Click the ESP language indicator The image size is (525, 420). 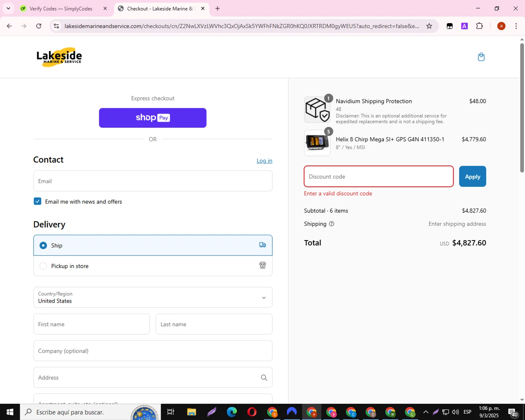click(x=467, y=412)
